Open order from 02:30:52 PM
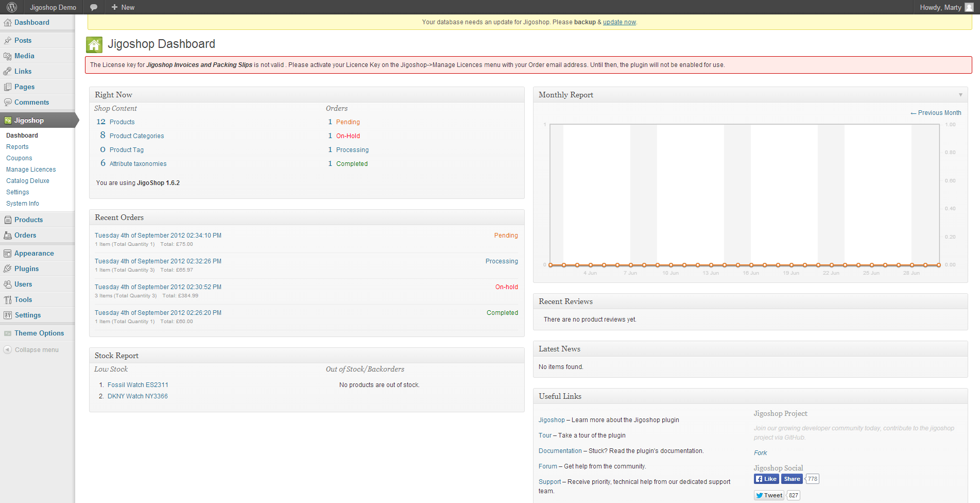 pyautogui.click(x=158, y=287)
